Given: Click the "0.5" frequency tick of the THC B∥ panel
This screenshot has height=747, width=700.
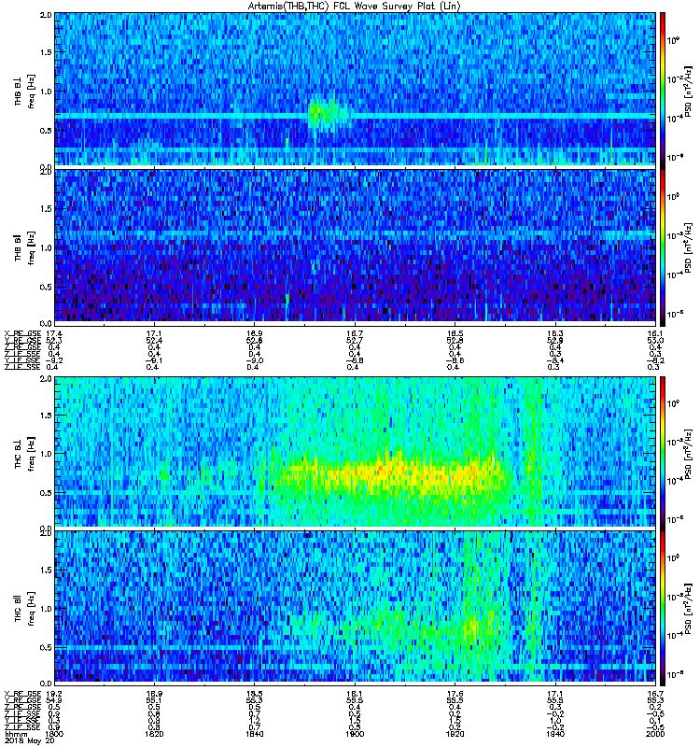Looking at the screenshot, I should [46, 647].
